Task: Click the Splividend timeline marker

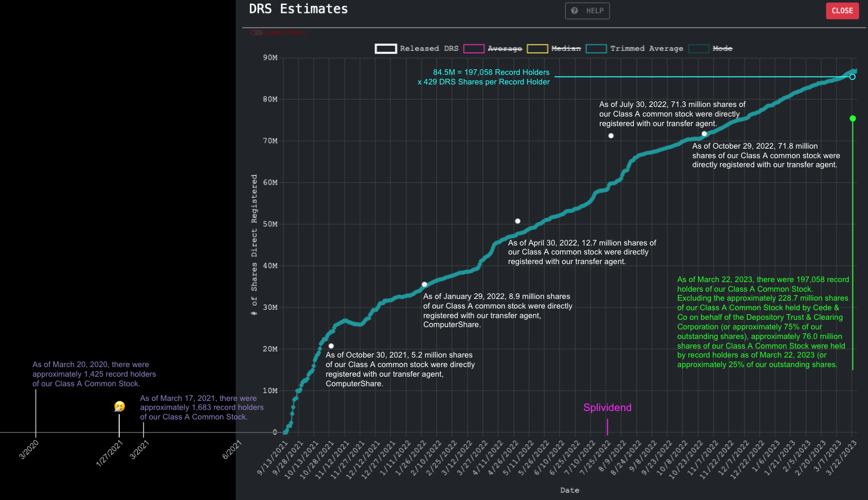Action: click(x=607, y=426)
